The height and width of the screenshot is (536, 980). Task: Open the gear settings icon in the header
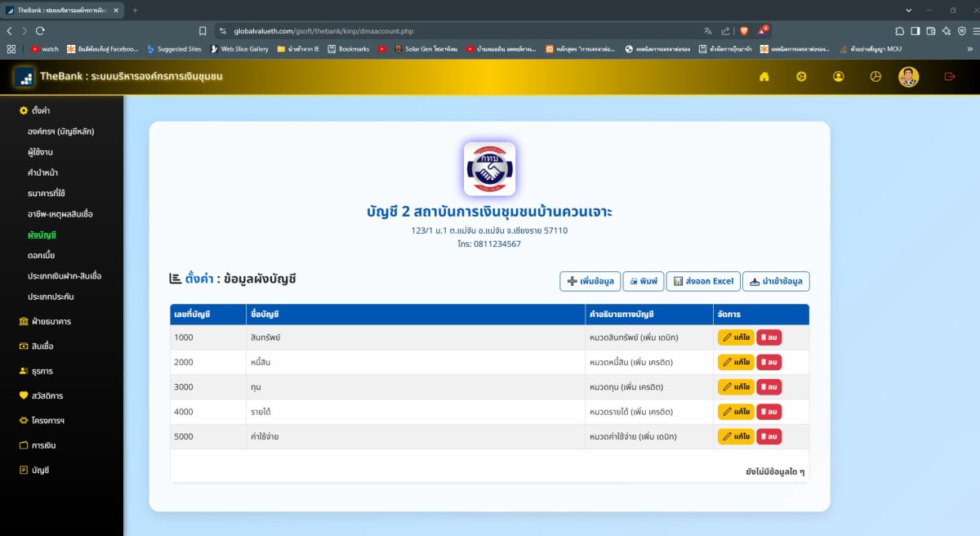801,77
